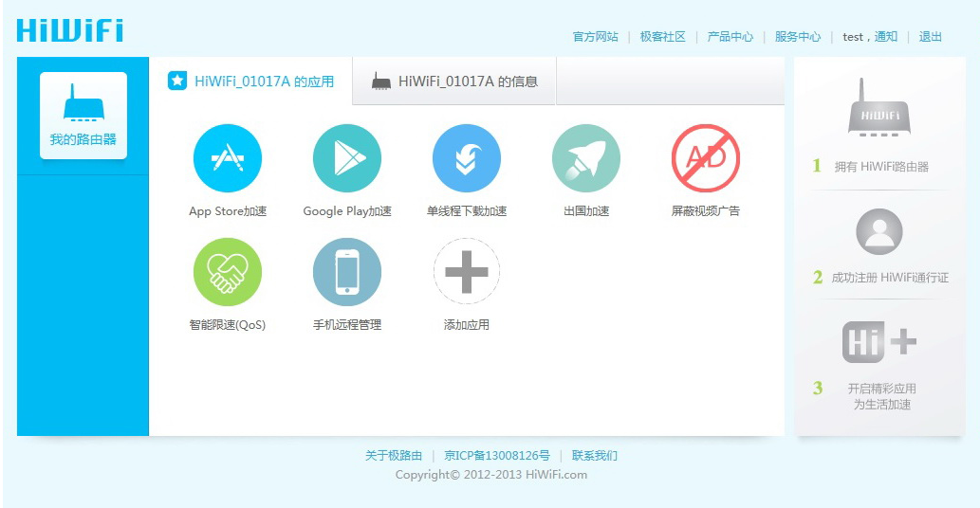Click the 单线程下载加速 label

(466, 211)
